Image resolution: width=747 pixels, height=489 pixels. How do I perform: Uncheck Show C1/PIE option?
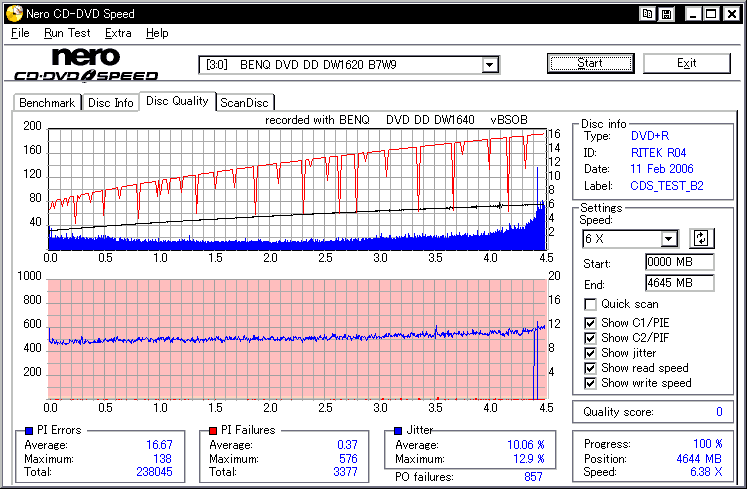coord(590,323)
